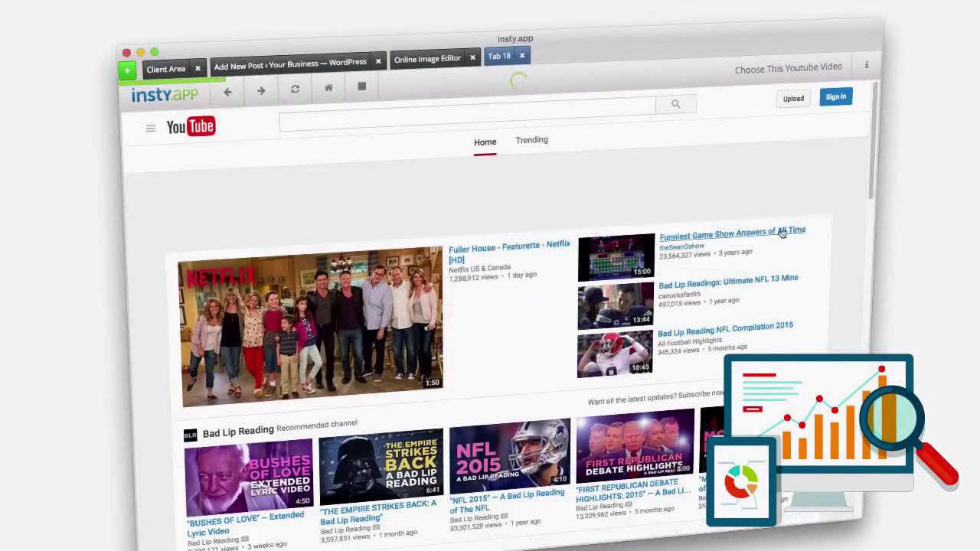Close the Client Area tab

[198, 68]
